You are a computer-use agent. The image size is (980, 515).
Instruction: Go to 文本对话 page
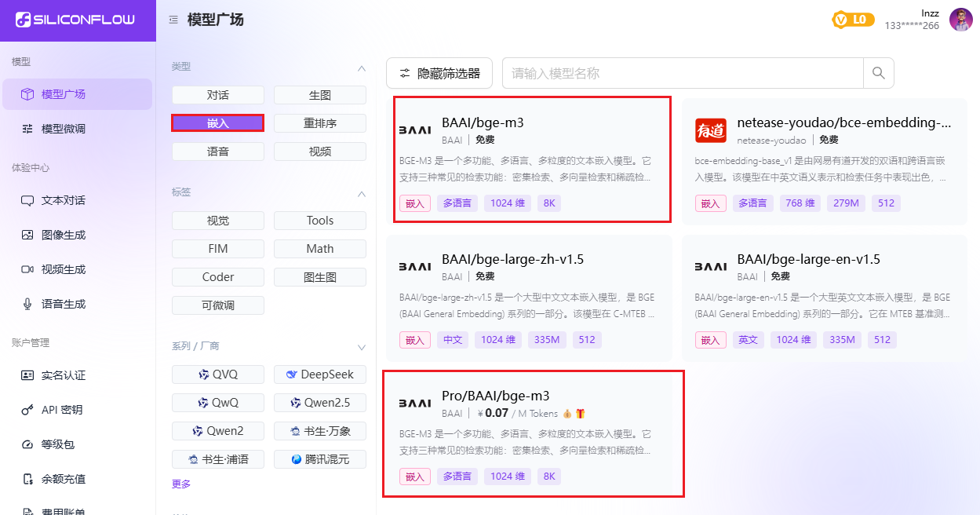click(x=76, y=200)
